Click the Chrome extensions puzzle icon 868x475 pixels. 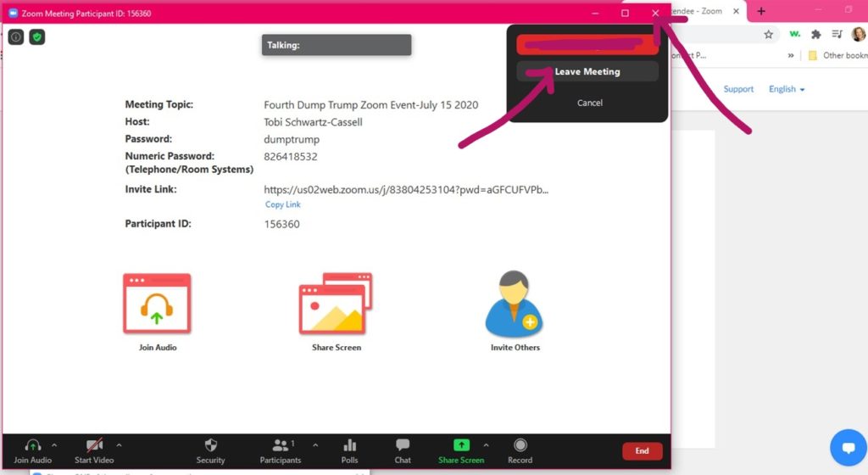tap(815, 34)
